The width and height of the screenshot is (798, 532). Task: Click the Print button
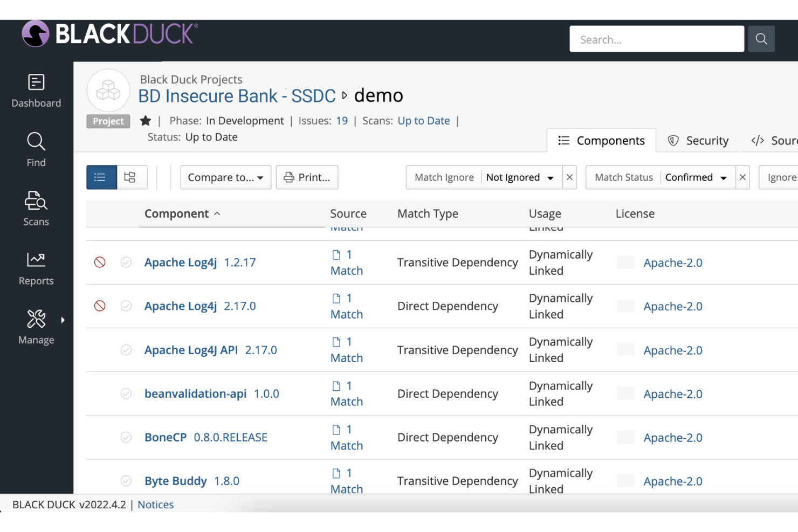pyautogui.click(x=307, y=177)
